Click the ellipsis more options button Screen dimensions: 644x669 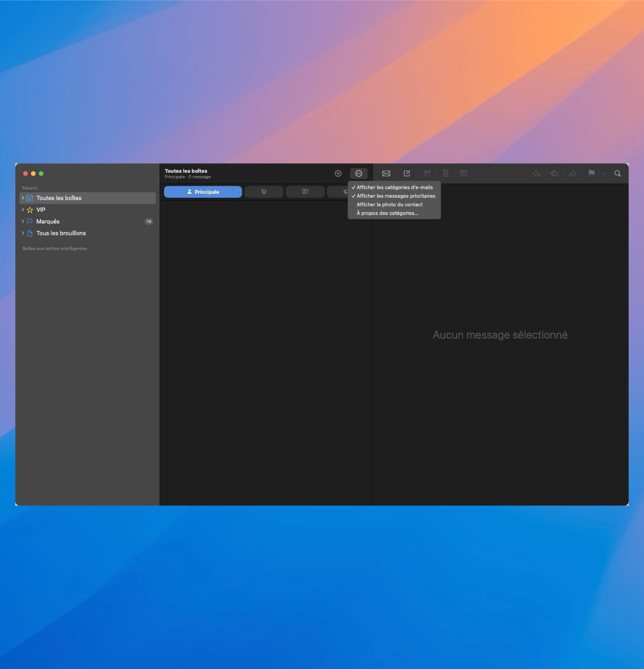359,173
